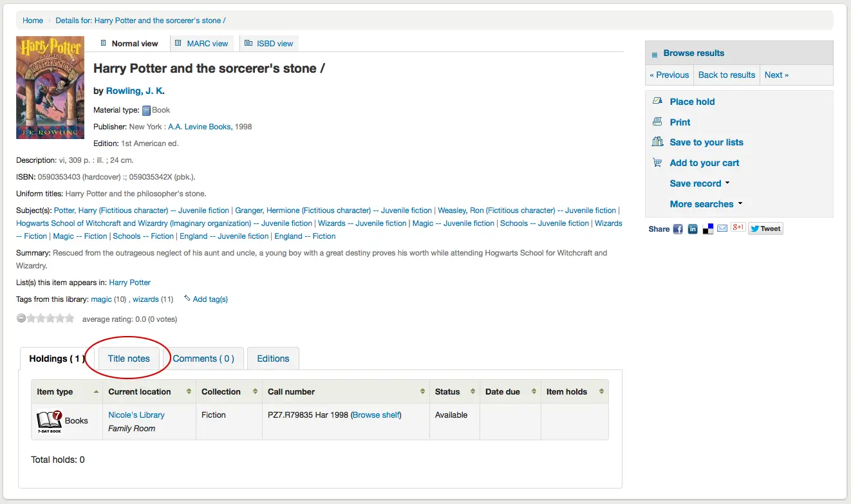Open the Harry Potter list link
Screen dimensions: 851x504
click(130, 283)
